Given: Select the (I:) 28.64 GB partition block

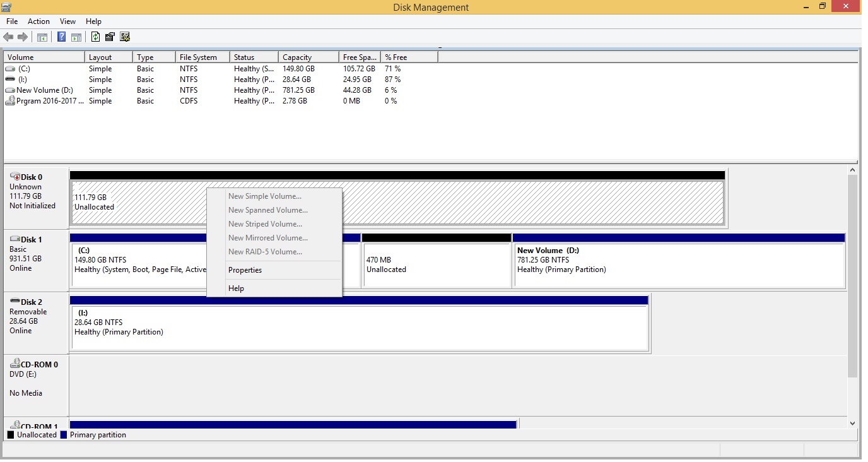Looking at the screenshot, I should 360,327.
